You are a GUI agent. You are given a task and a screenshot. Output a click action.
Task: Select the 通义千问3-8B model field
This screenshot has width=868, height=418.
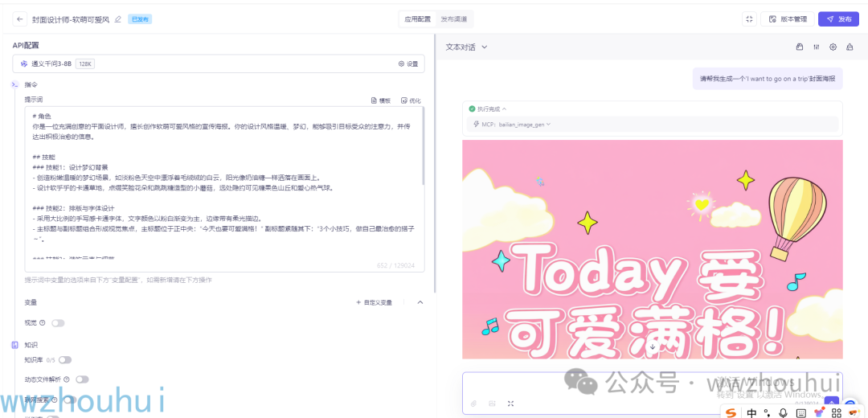pyautogui.click(x=219, y=64)
